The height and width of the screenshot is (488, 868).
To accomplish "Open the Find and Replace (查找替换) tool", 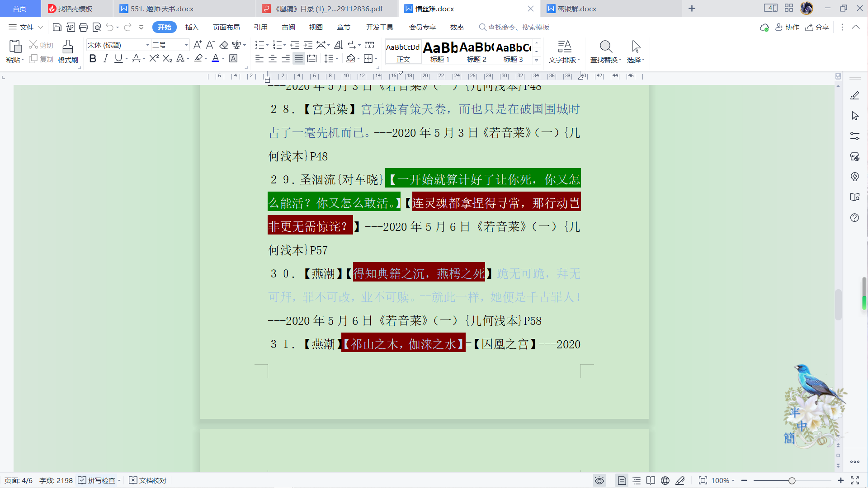I will point(605,51).
